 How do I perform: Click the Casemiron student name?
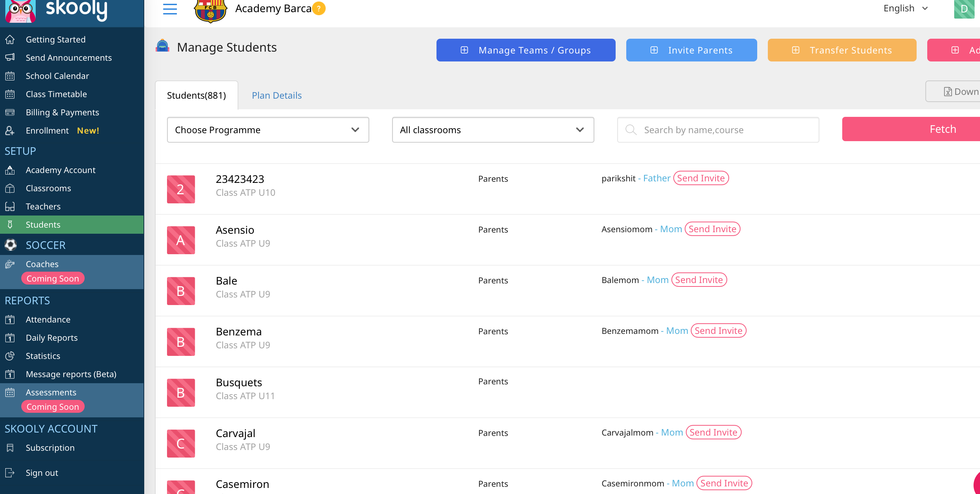point(242,484)
